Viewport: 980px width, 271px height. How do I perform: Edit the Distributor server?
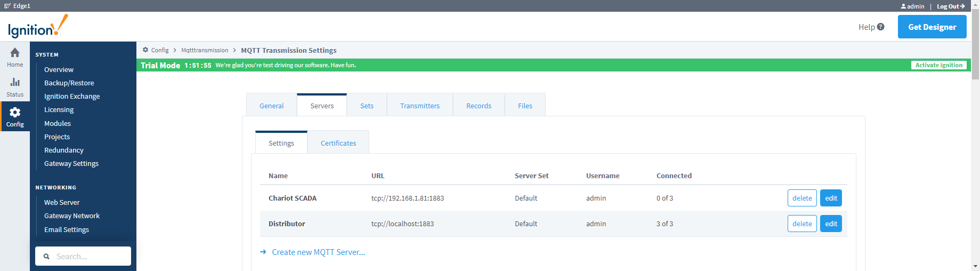click(831, 224)
